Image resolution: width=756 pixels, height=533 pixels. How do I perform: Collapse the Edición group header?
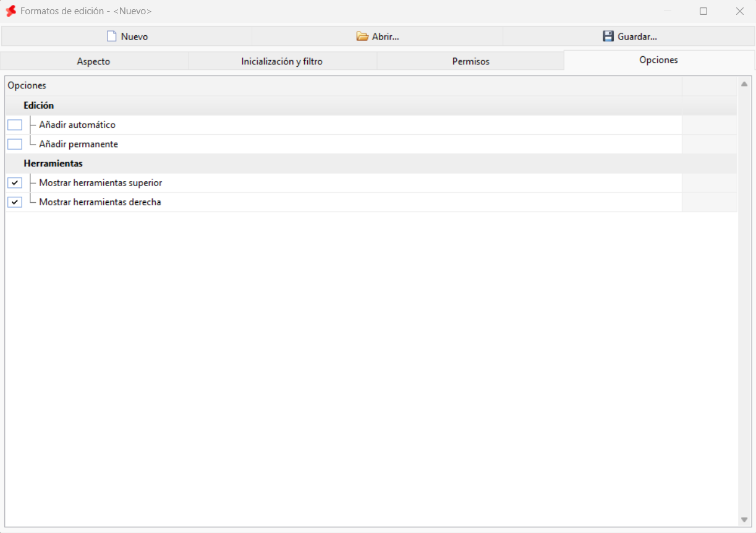coord(38,106)
